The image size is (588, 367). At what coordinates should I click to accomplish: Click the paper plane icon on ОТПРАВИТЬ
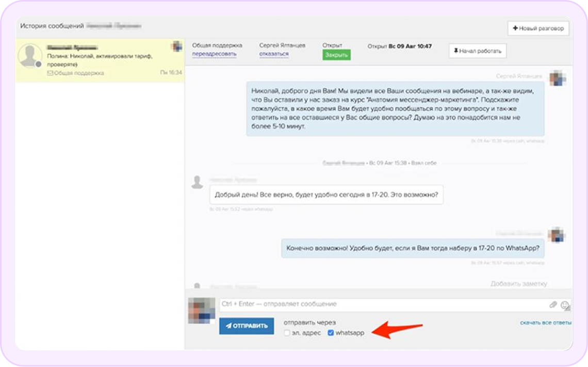pos(228,326)
